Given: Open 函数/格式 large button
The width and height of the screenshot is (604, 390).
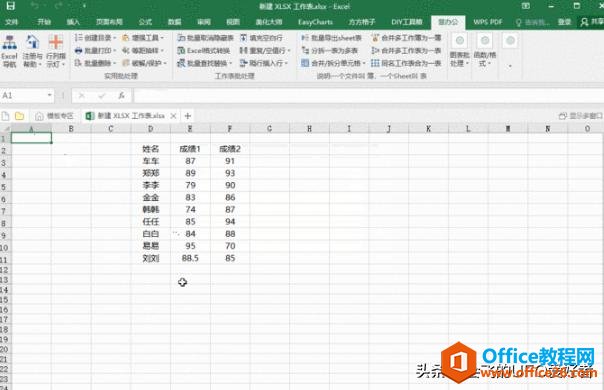Looking at the screenshot, I should [485, 50].
